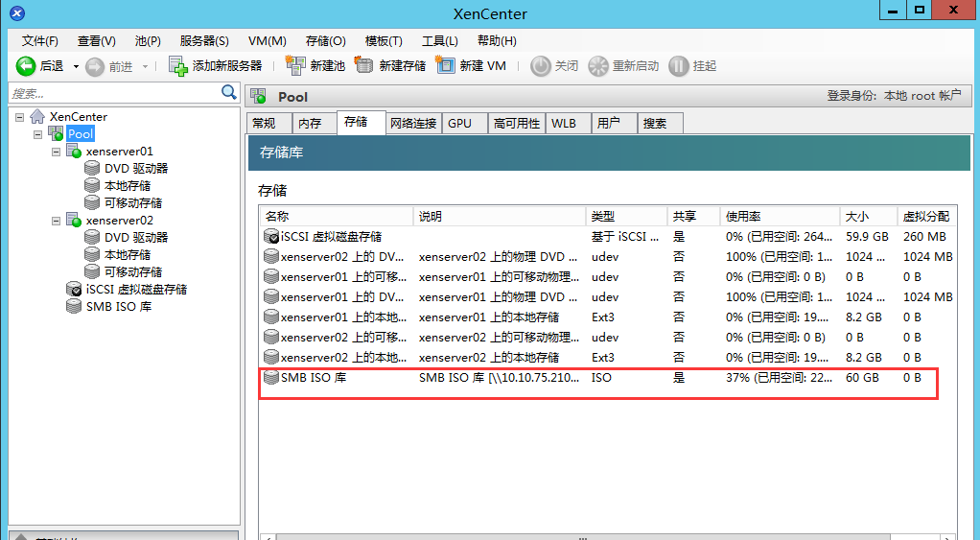
Task: Sort by the 大小 column header
Action: tap(869, 216)
